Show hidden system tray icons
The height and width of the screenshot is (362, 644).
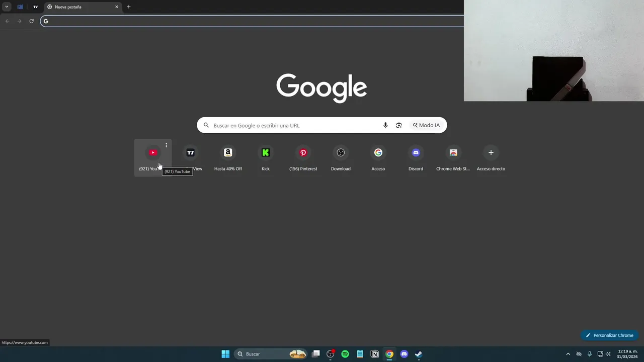point(568,354)
